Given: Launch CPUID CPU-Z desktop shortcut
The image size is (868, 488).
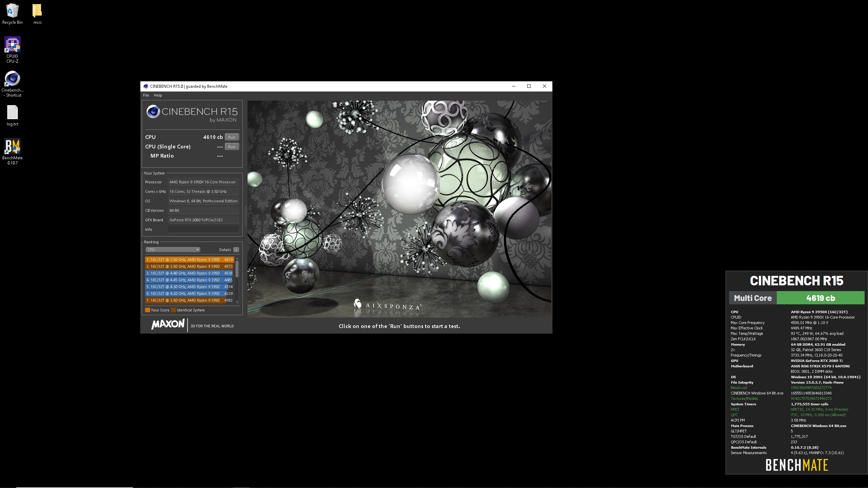Looking at the screenshot, I should click(x=13, y=50).
